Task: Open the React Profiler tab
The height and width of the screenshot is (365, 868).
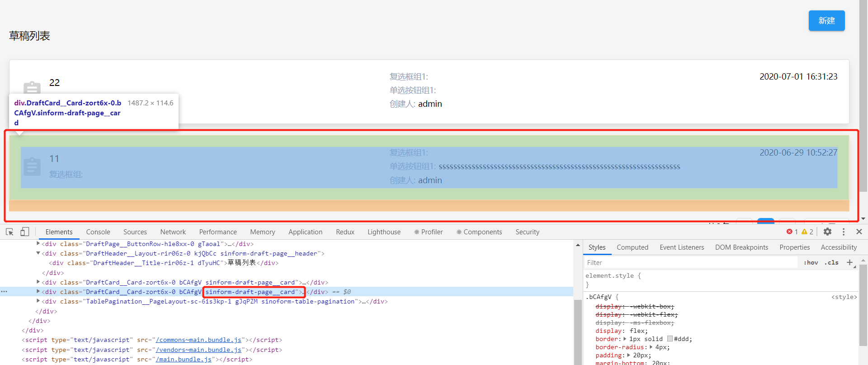Action: pyautogui.click(x=429, y=232)
